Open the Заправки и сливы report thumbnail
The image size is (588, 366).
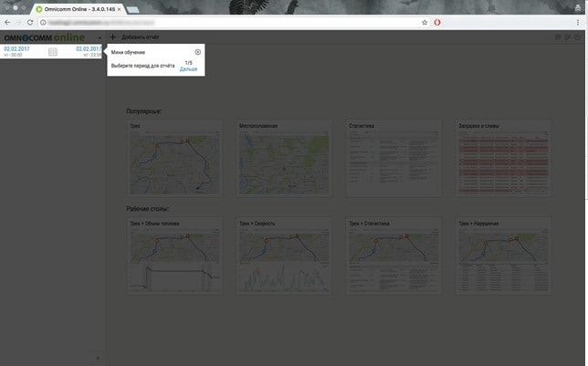coord(503,158)
